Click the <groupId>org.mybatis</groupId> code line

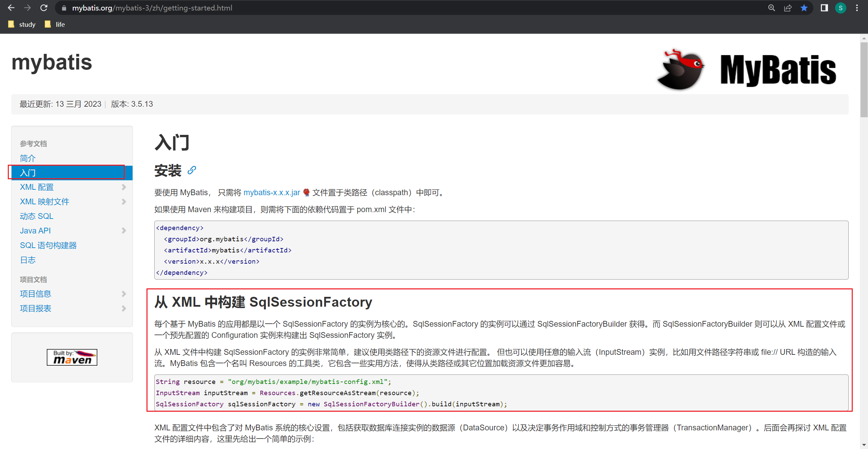pyautogui.click(x=223, y=239)
